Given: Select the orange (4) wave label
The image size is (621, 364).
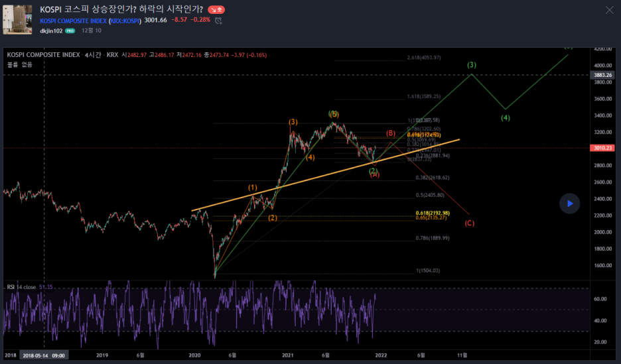Looking at the screenshot, I should pyautogui.click(x=310, y=158).
